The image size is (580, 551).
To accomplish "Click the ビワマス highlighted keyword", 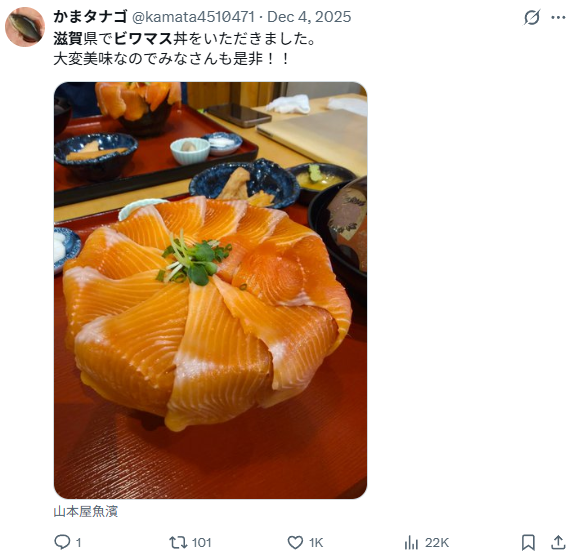I will tap(143, 38).
